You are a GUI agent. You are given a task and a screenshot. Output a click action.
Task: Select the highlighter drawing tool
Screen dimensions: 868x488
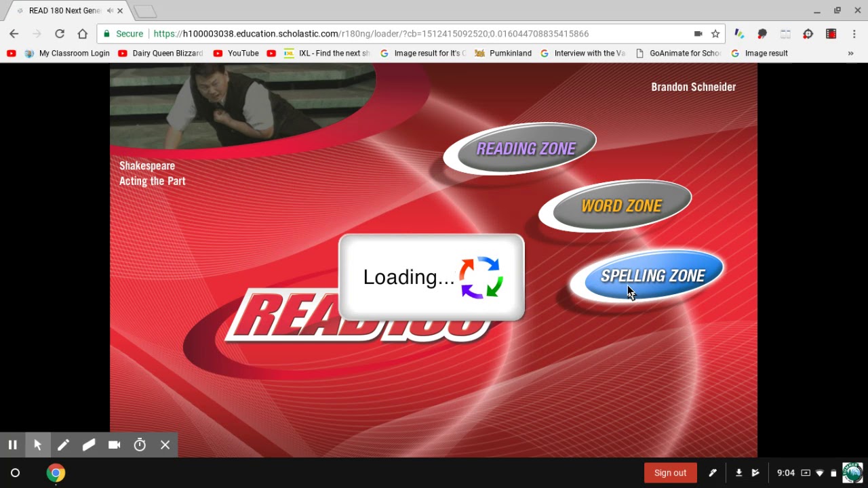[x=89, y=445]
